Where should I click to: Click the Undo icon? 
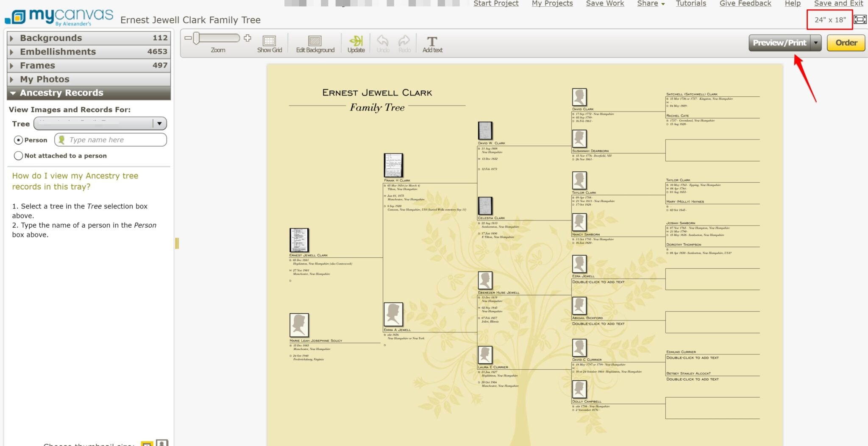click(x=383, y=42)
